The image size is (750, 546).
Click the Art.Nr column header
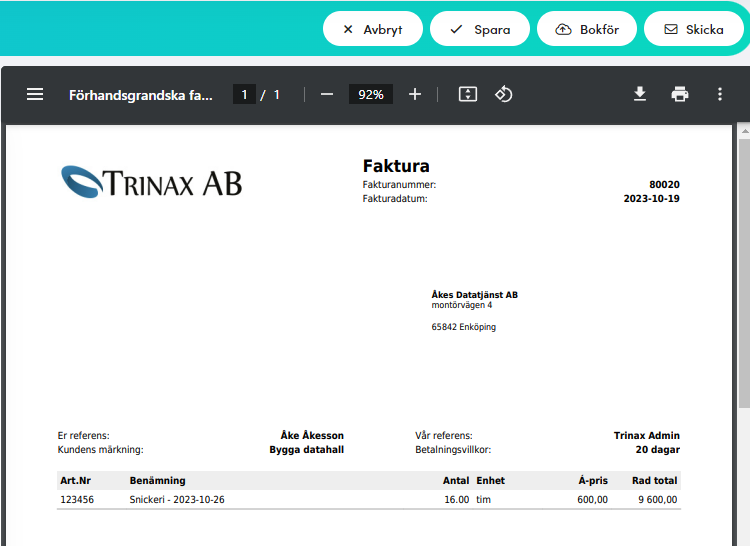click(x=76, y=480)
